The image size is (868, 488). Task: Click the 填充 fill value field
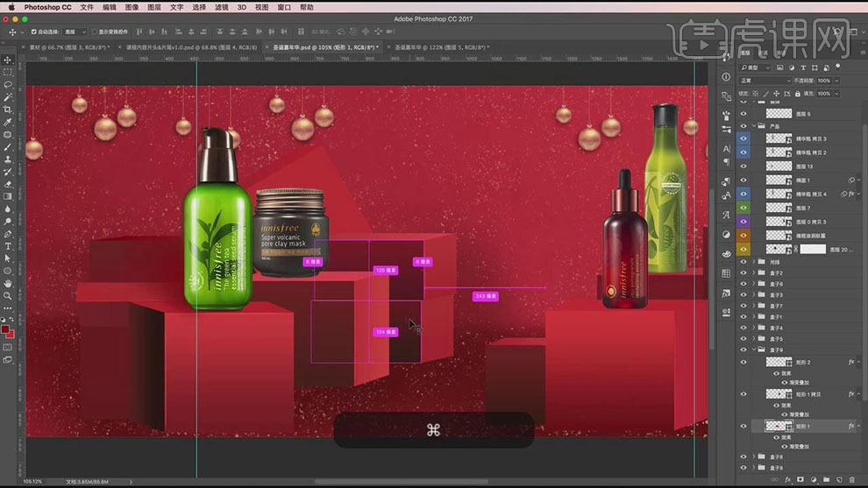tap(823, 94)
